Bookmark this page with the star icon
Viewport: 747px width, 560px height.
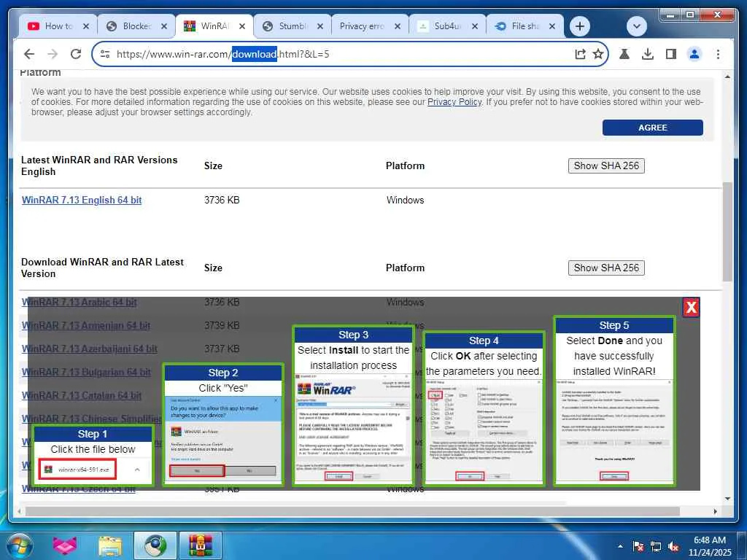[x=598, y=54]
